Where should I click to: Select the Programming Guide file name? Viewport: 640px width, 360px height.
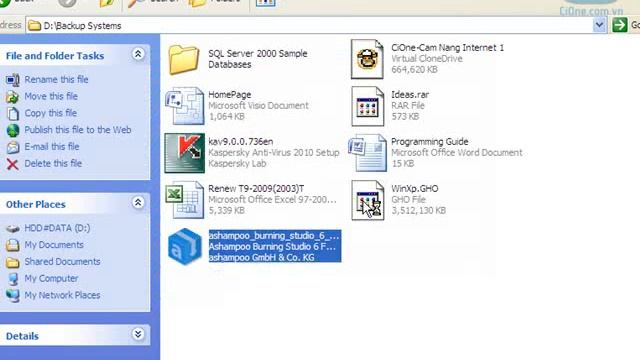pos(429,142)
